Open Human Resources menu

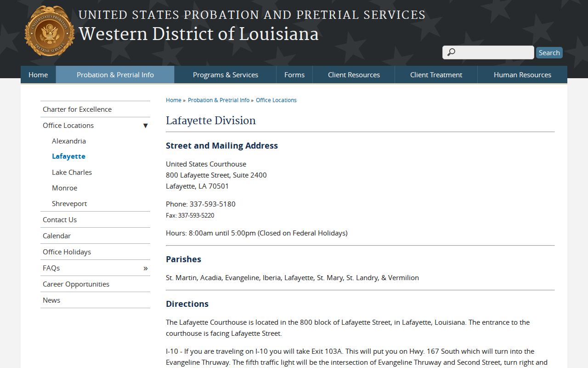pyautogui.click(x=522, y=75)
